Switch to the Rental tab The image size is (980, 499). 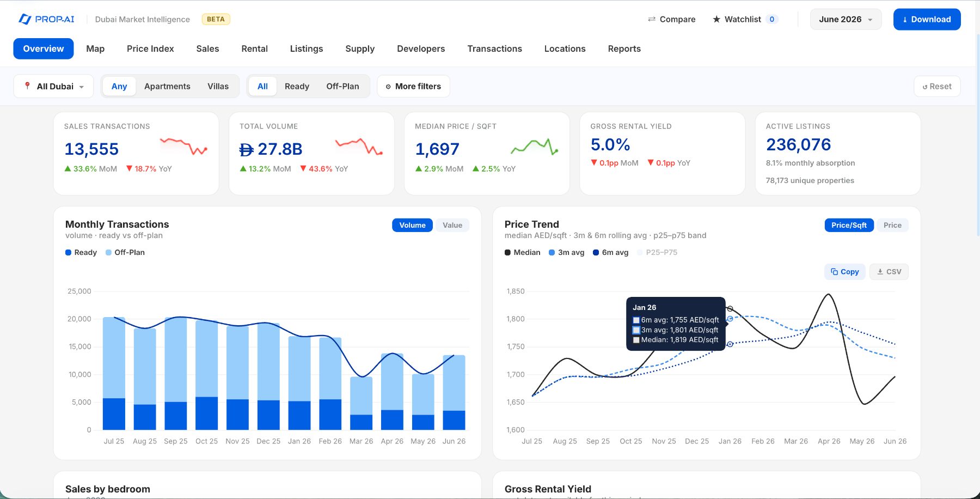click(254, 48)
